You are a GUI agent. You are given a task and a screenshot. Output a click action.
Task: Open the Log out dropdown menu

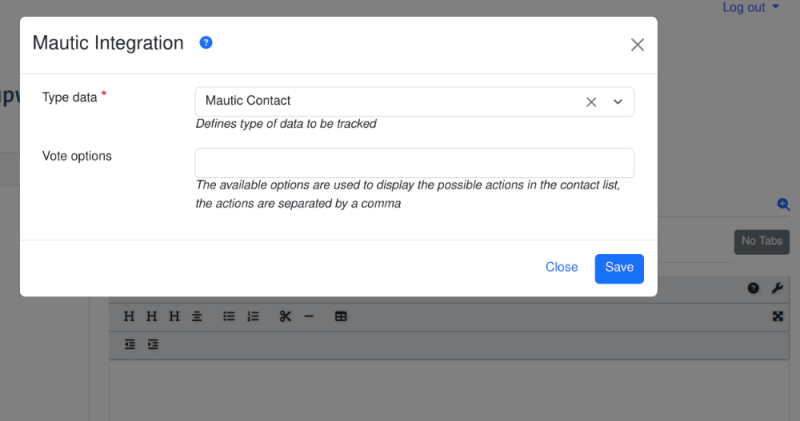coord(751,8)
